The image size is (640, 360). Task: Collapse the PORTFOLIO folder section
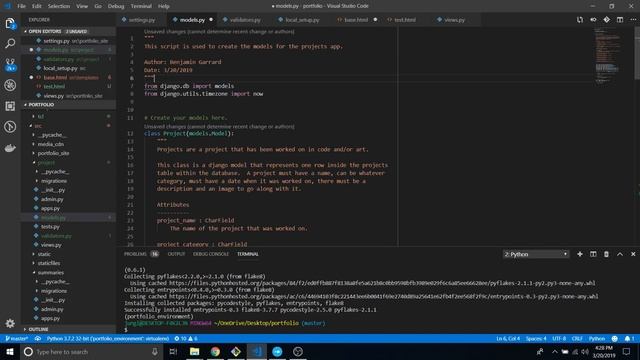coord(68,104)
